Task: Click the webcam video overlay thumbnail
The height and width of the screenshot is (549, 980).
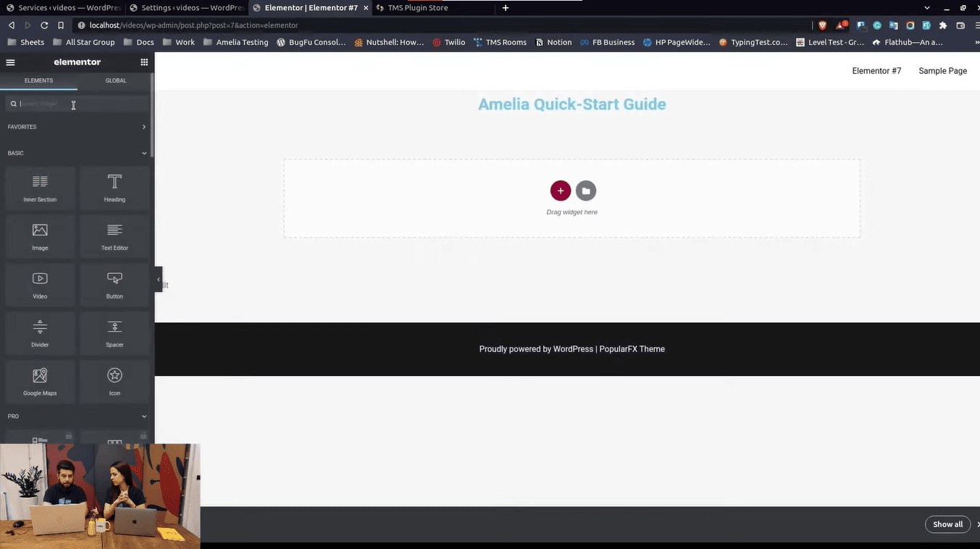Action: 100,496
